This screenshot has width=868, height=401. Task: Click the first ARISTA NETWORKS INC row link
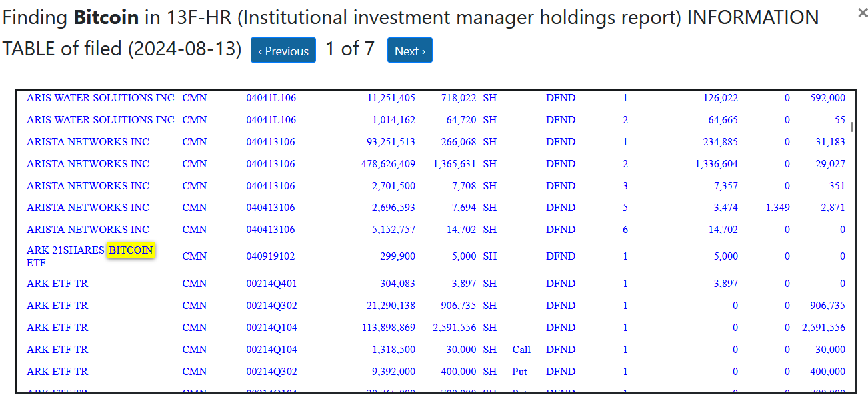[87, 141]
